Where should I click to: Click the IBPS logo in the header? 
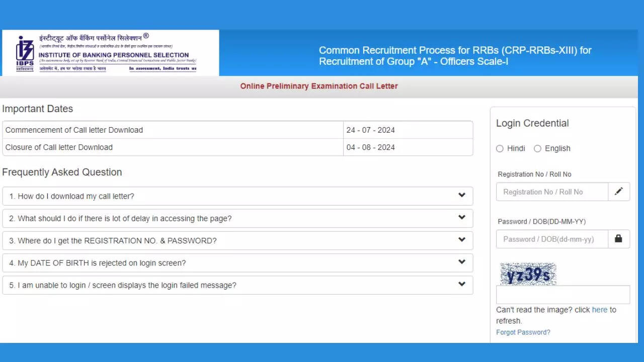24,53
